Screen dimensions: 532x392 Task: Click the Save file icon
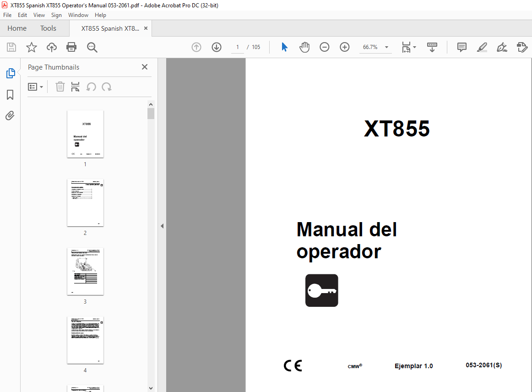[x=11, y=47]
